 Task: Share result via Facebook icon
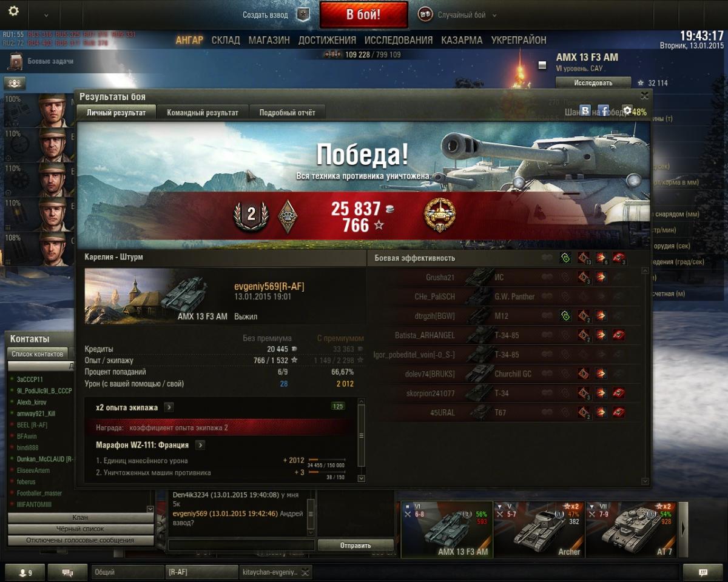click(x=604, y=110)
